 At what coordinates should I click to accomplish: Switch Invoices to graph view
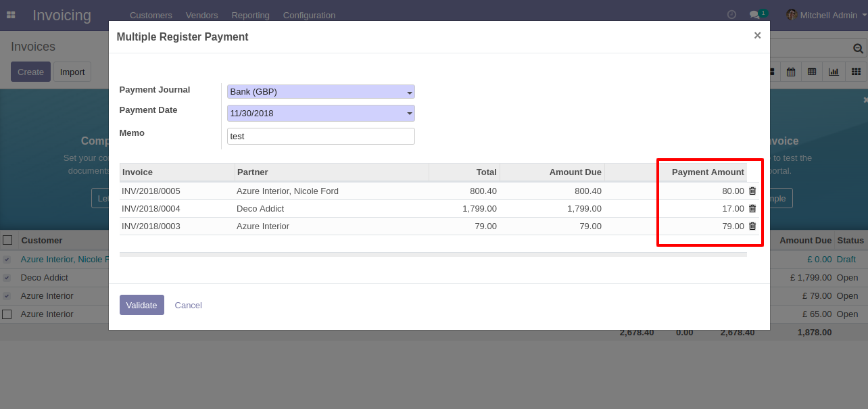click(x=834, y=72)
